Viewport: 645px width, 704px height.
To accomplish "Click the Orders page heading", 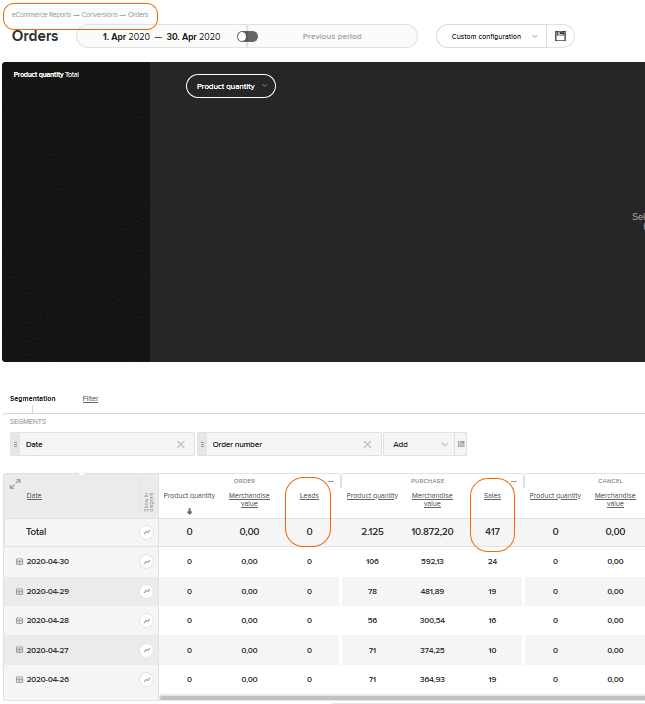I will tap(35, 36).
